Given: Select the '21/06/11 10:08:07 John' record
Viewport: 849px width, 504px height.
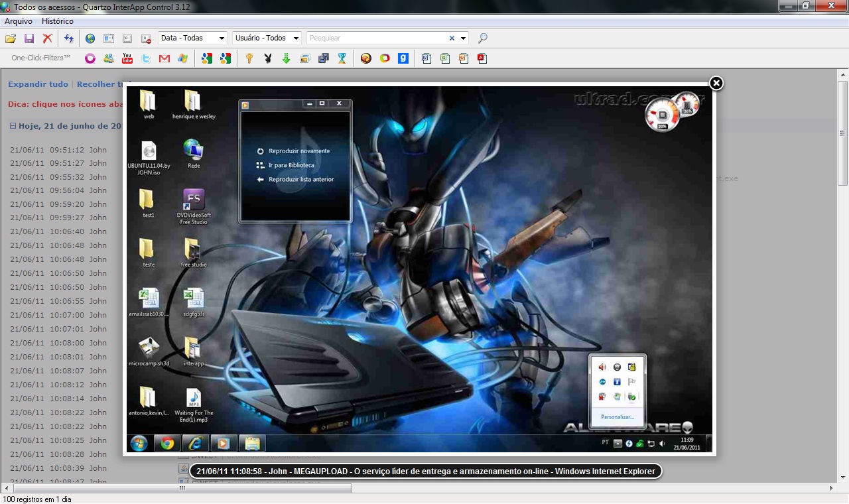Looking at the screenshot, I should point(58,371).
